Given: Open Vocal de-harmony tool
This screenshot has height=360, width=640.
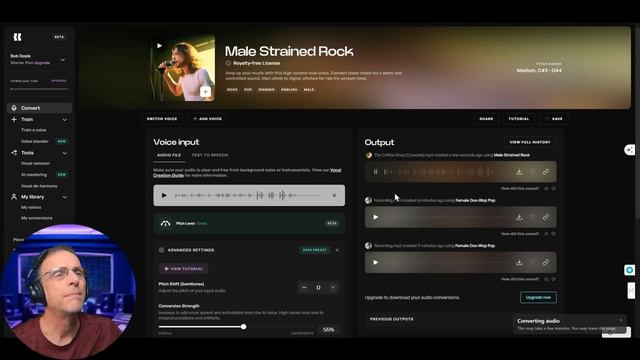Looking at the screenshot, I should click(39, 186).
